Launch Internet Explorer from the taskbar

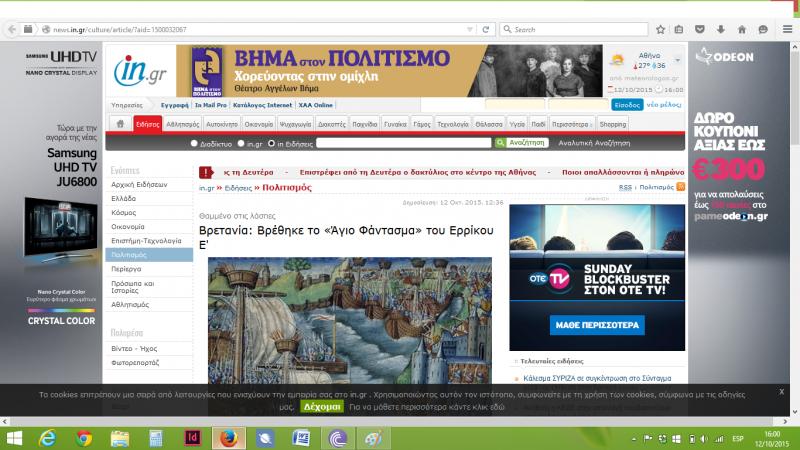(x=47, y=438)
